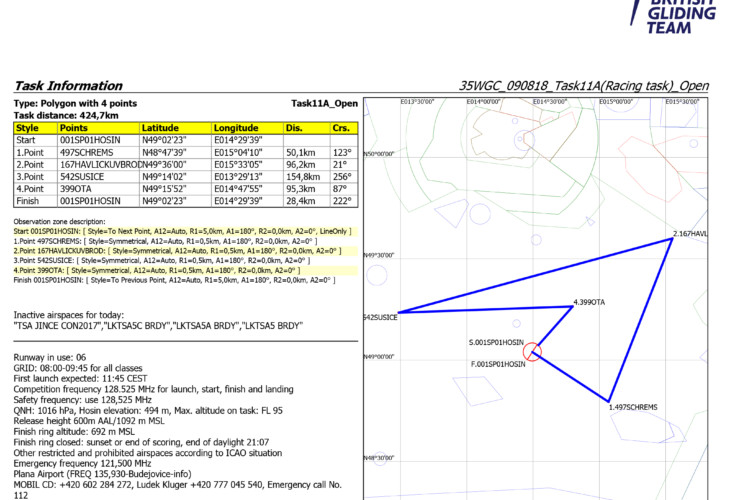730x500 pixels.
Task: Click the Task Information heading
Action: pos(68,86)
